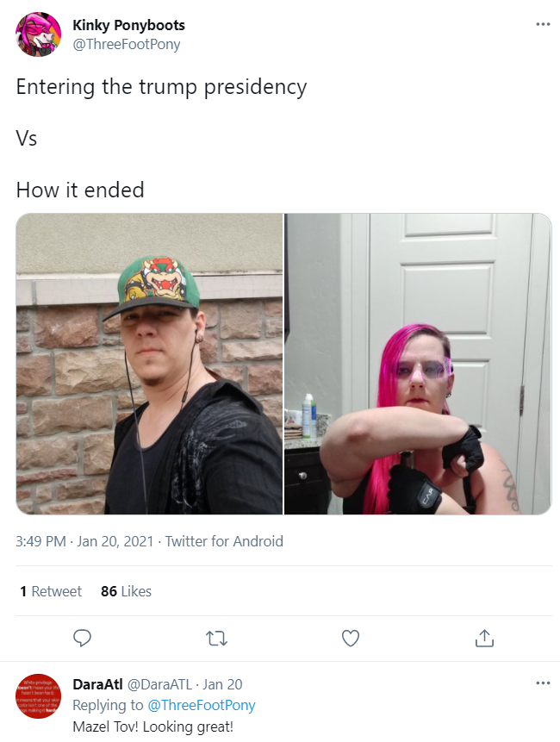
Task: Open DaraAtl reply's three-dot menu
Action: click(543, 683)
